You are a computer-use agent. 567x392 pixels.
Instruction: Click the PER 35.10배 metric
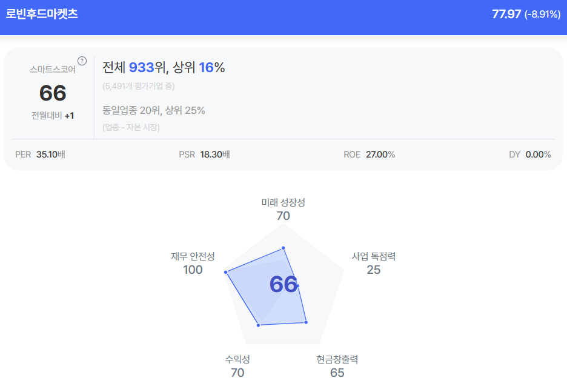(x=40, y=154)
